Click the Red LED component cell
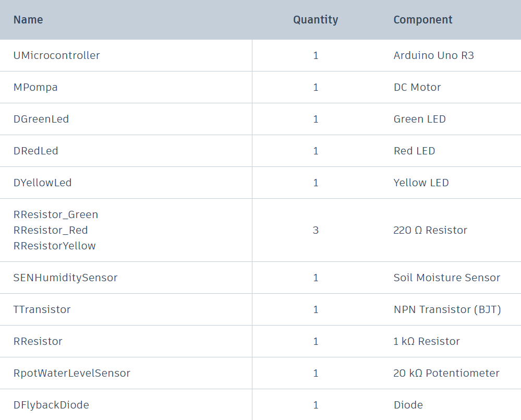Image resolution: width=521 pixels, height=420 pixels. (x=414, y=151)
